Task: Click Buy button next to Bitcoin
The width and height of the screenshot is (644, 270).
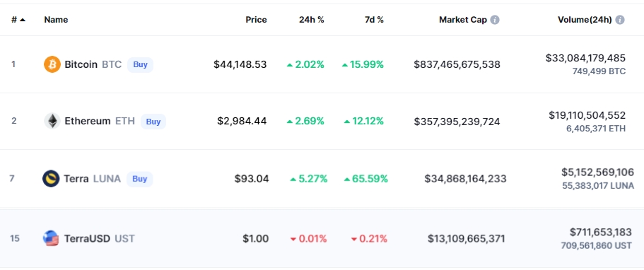Action: tap(140, 65)
